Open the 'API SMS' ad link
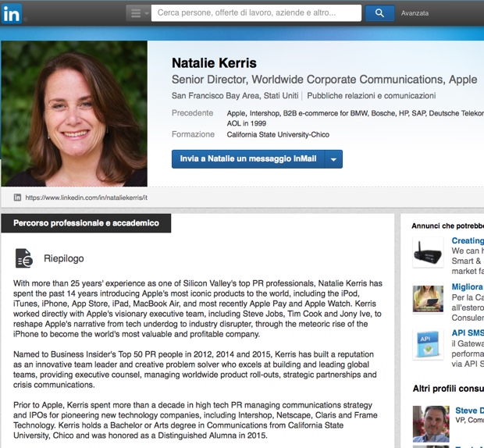 (x=468, y=333)
